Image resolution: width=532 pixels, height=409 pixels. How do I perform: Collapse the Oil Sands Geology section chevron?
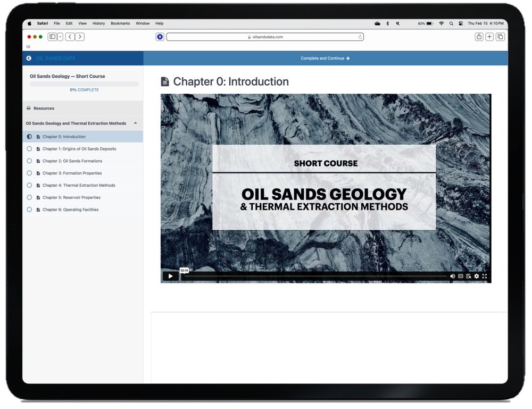(136, 123)
